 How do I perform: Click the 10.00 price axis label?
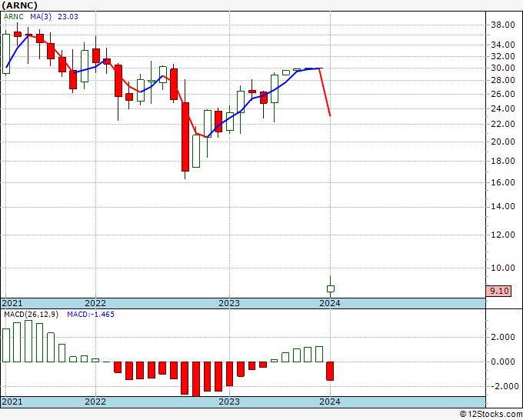tap(503, 268)
